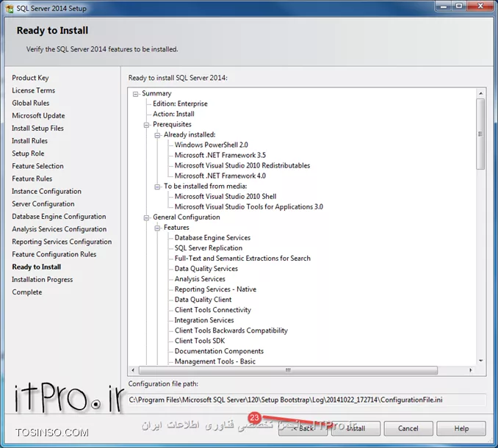Select Visual Studio 2010 Redistributables row

(x=242, y=166)
